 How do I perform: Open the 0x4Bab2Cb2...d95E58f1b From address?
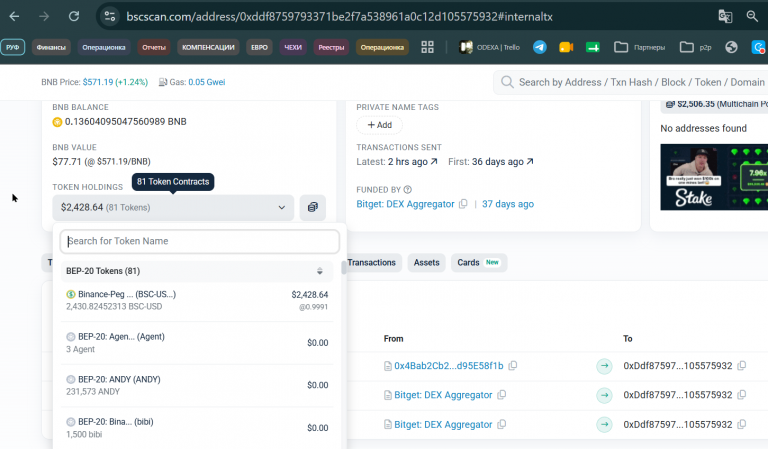tap(449, 366)
